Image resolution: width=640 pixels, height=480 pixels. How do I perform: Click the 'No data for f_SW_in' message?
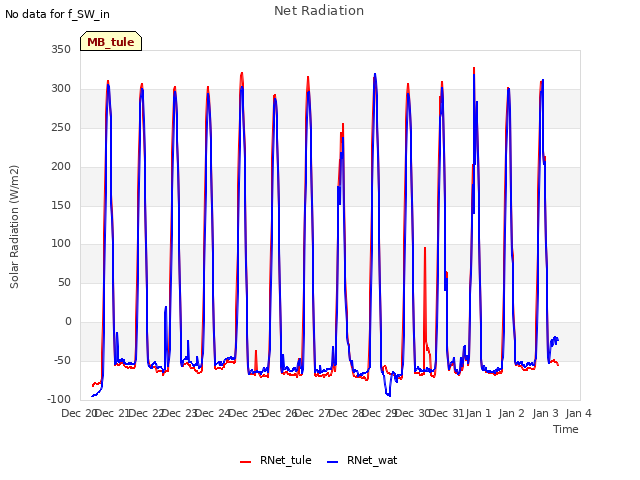57,14
